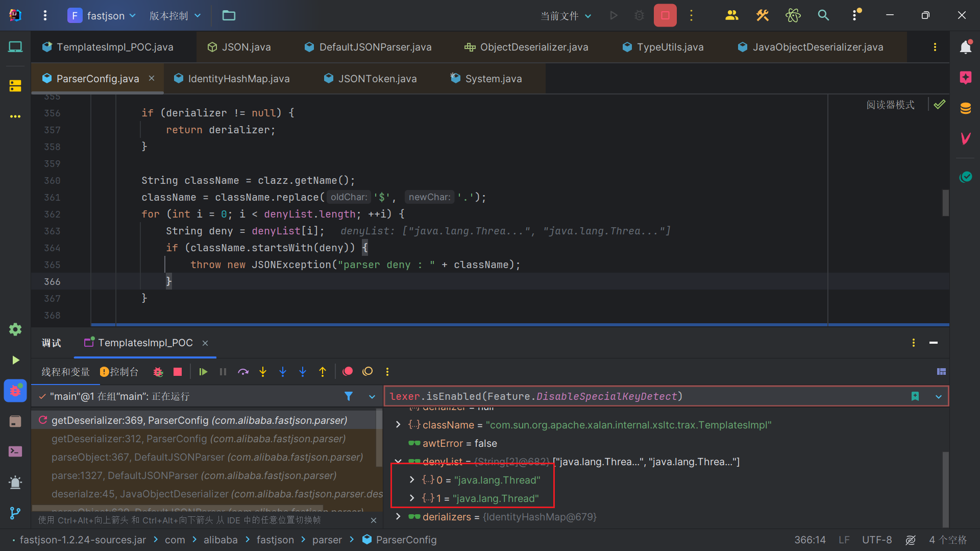
Task: Filter threads with the funnel icon
Action: coord(349,396)
